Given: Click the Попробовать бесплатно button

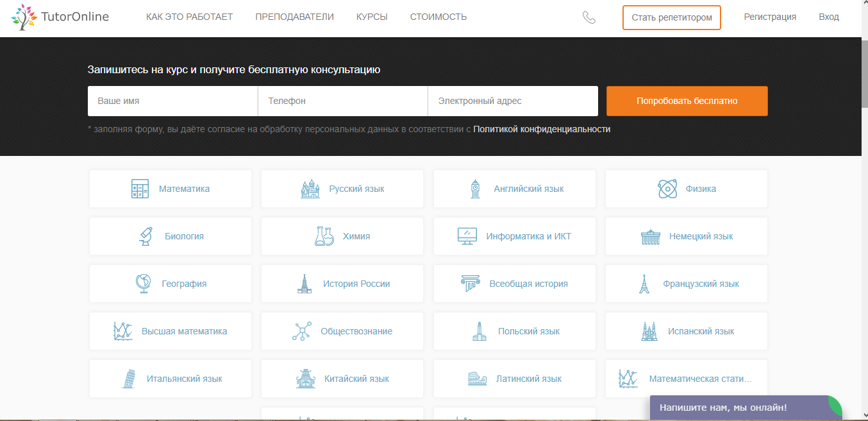Looking at the screenshot, I should (x=687, y=101).
